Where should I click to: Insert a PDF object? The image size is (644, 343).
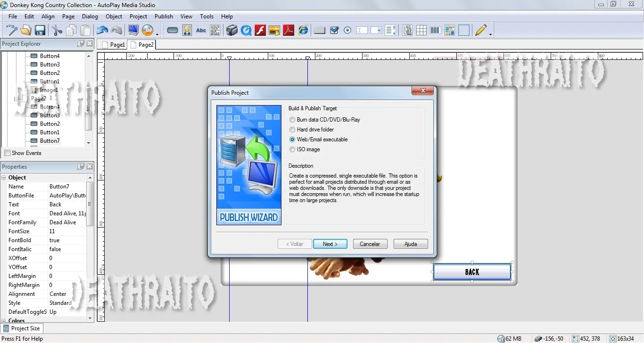point(289,31)
